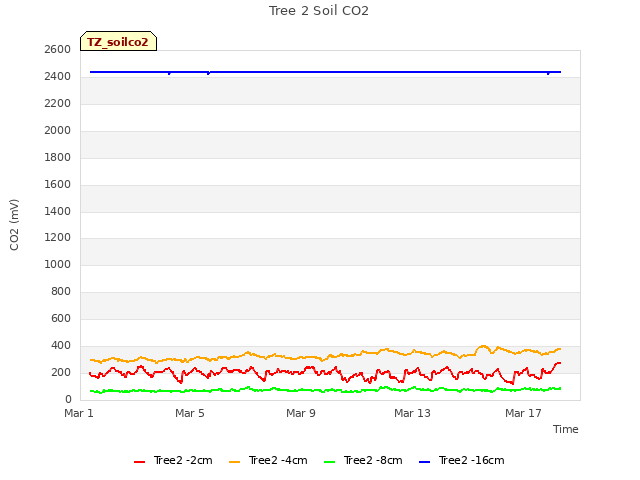This screenshot has height=480, width=640.
Task: Click the Mar 5 x-axis label
Action: click(x=190, y=413)
